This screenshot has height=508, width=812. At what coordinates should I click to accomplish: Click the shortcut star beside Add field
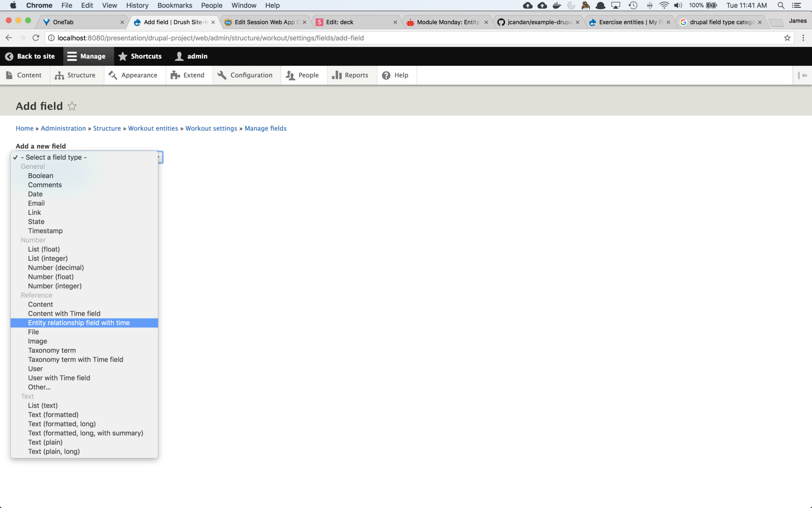click(72, 106)
